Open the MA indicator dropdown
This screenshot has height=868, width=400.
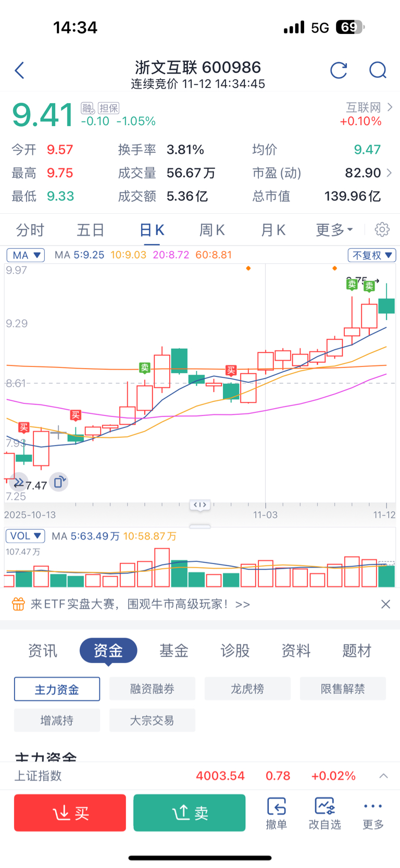26,255
